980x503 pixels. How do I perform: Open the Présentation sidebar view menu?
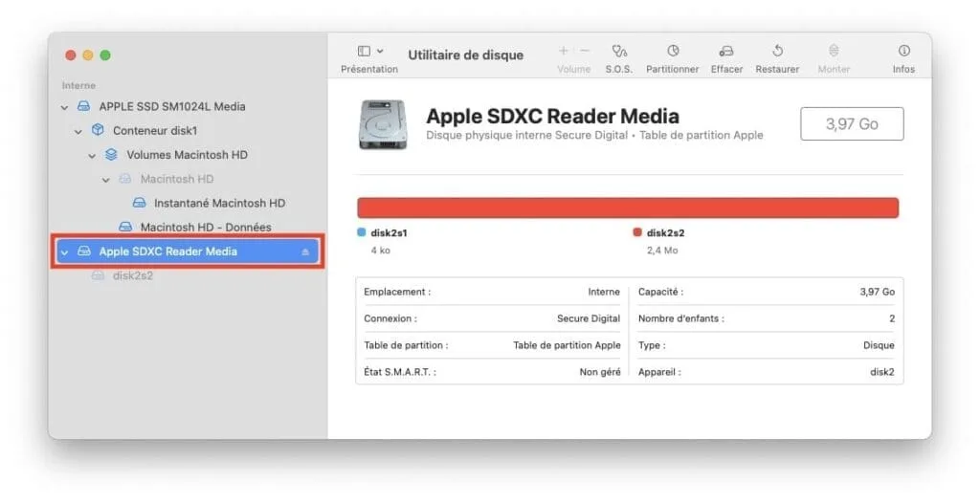coord(369,58)
